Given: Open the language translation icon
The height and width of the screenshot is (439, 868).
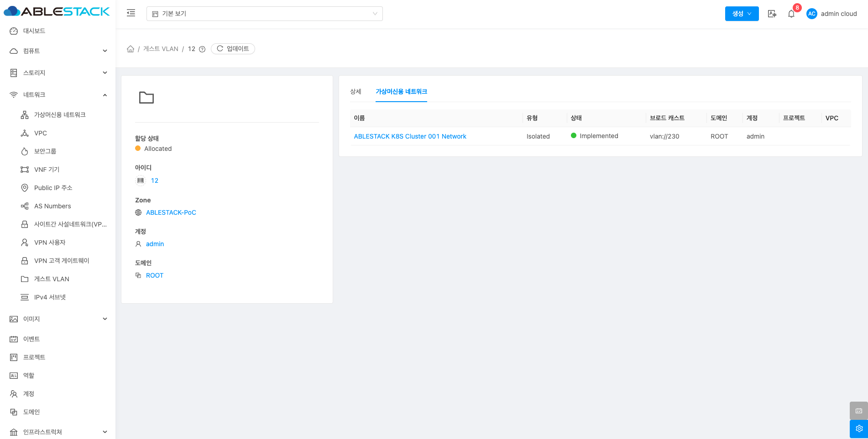Looking at the screenshot, I should (772, 14).
